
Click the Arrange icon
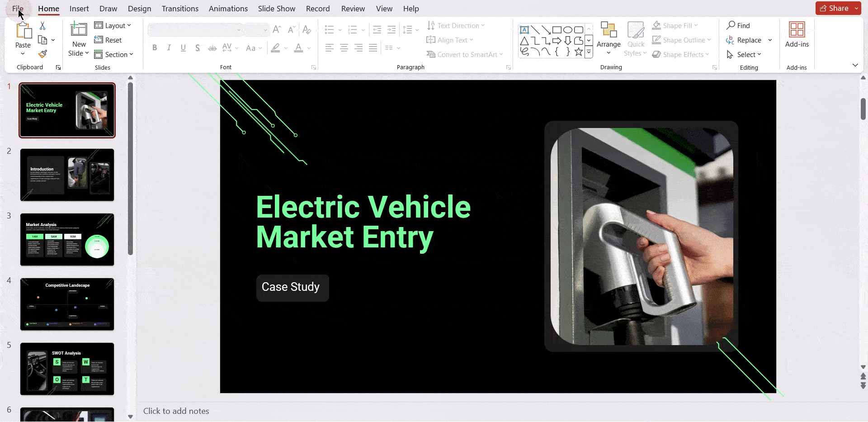point(609,30)
